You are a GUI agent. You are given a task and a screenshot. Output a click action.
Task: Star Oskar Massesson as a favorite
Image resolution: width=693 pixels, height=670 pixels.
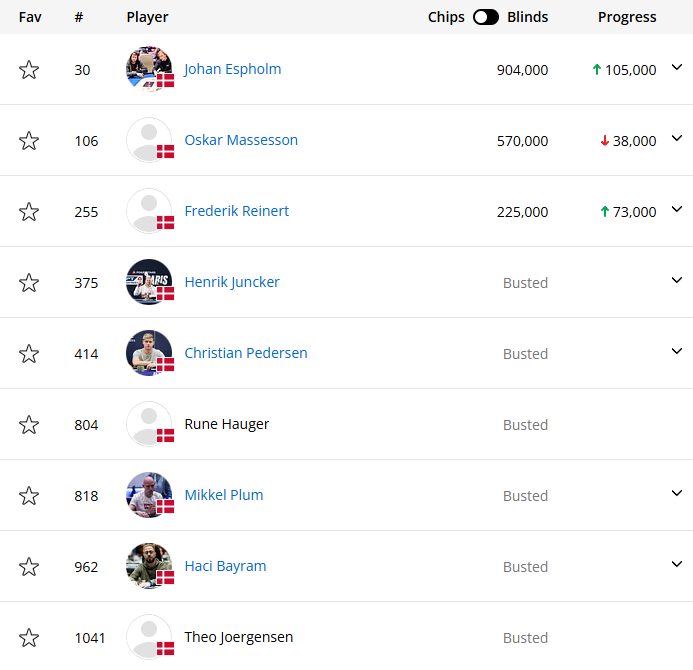[29, 141]
